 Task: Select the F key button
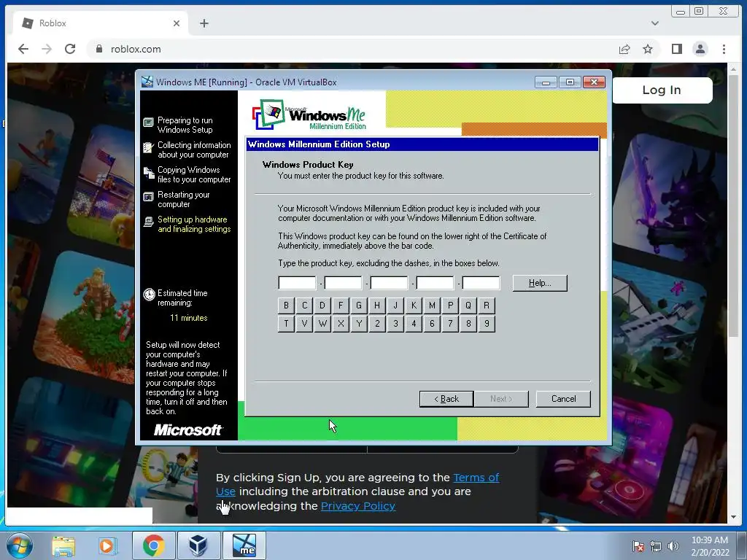(x=341, y=306)
